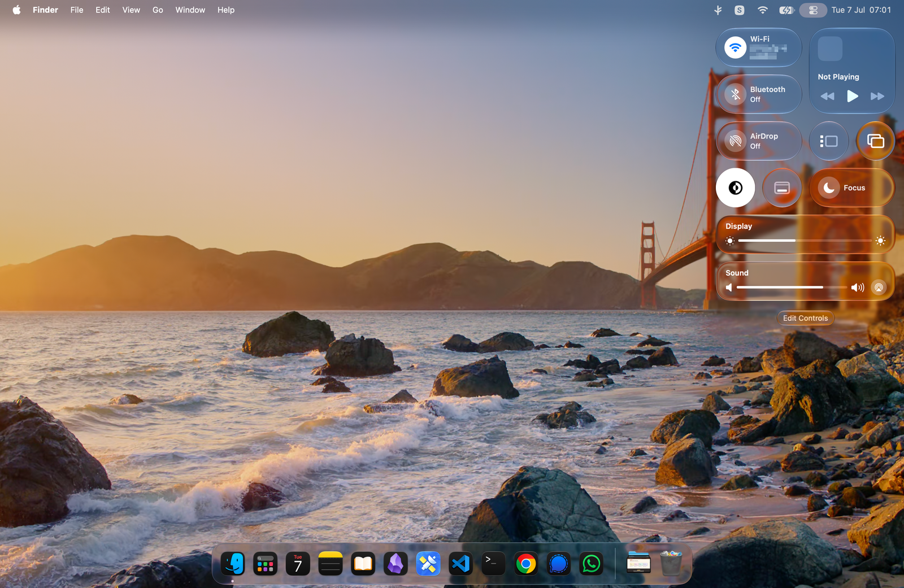Screen dimensions: 904x588
Task: Launch Obsidian from the Dock
Action: point(395,564)
